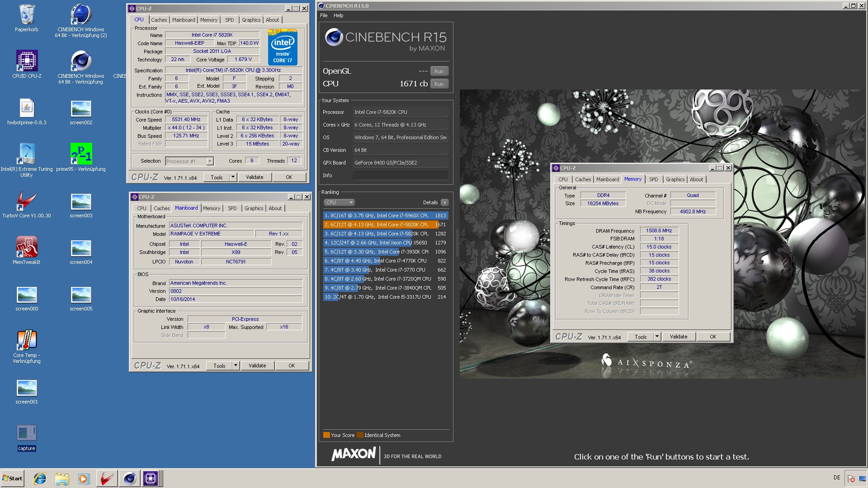The height and width of the screenshot is (488, 868).
Task: Click the Tools button in Memory CPU-Z window
Action: coord(641,337)
